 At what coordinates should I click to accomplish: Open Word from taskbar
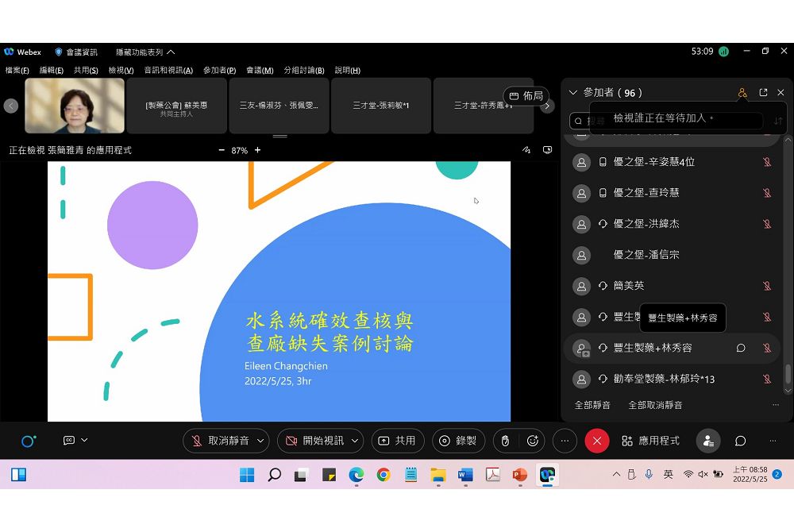coord(464,476)
